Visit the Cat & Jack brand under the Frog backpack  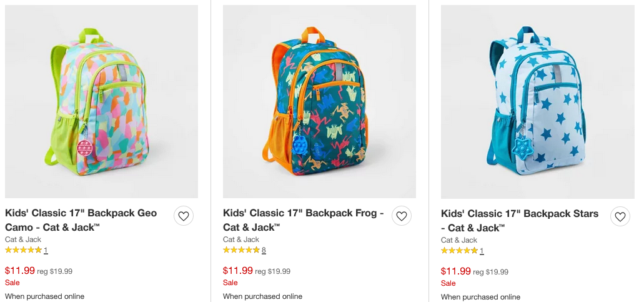[241, 239]
